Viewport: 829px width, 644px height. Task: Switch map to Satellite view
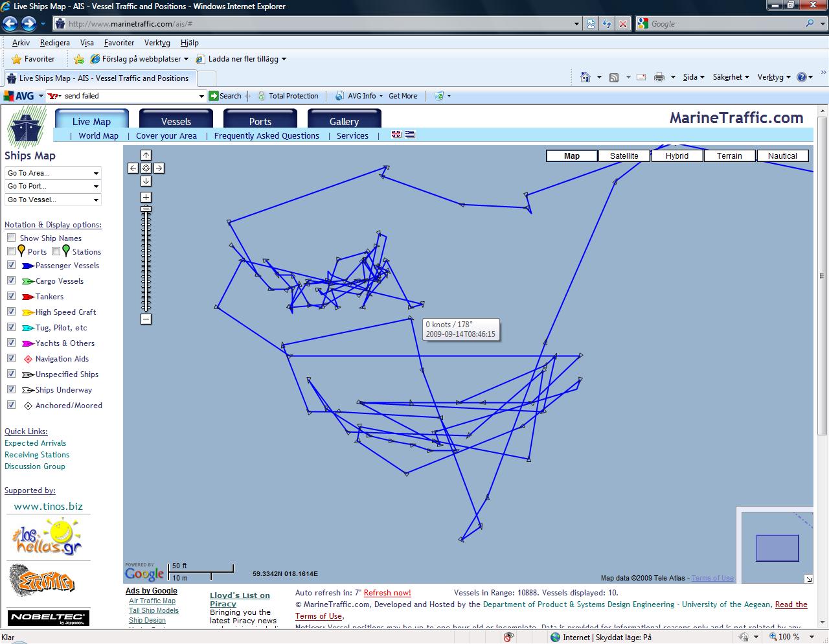[x=624, y=155]
